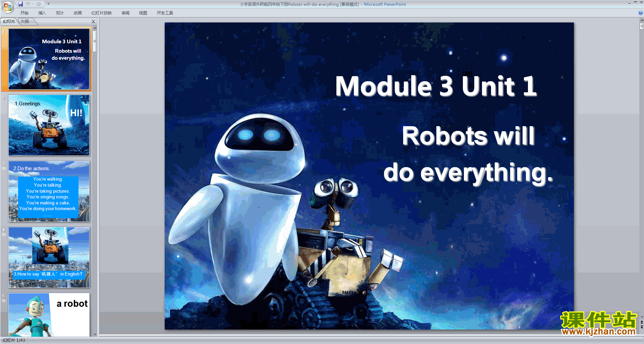Click the animation star icon beside slide 4
The height and width of the screenshot is (344, 644).
point(4,235)
